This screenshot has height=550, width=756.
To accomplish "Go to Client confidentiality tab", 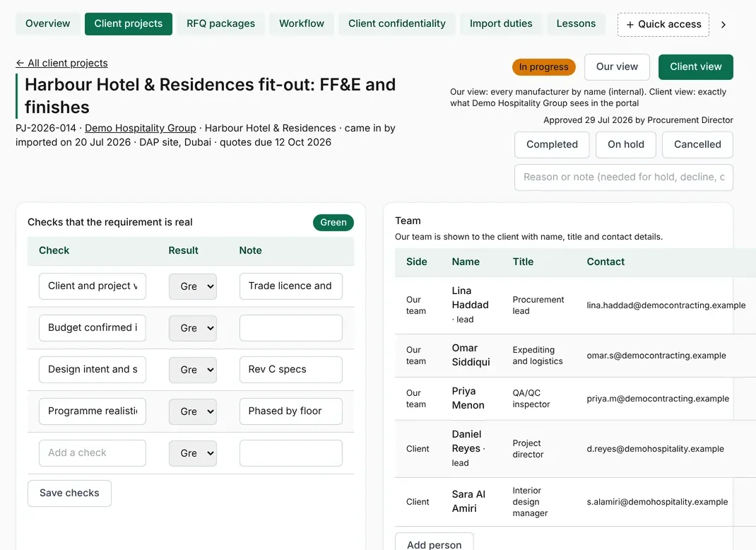I will tap(397, 23).
